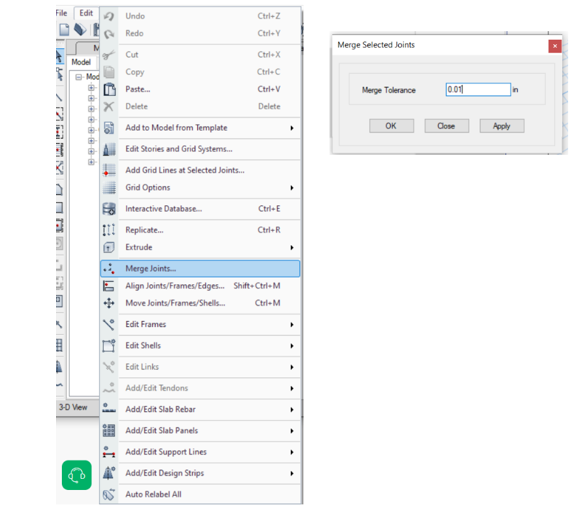
Task: Collapse the Model tree root node
Action: (78, 77)
